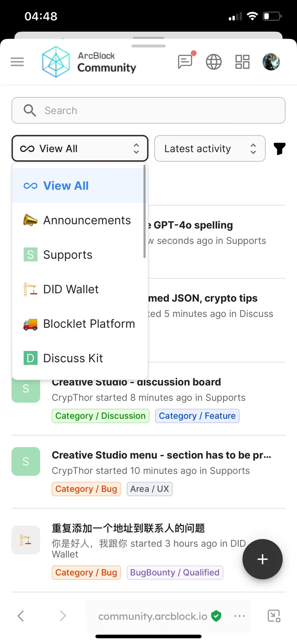Collapse the View All category dropdown
The height and width of the screenshot is (644, 297).
click(x=80, y=149)
